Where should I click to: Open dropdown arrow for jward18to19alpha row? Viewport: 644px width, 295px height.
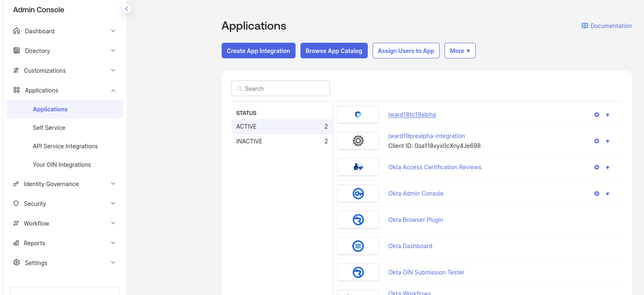point(607,115)
